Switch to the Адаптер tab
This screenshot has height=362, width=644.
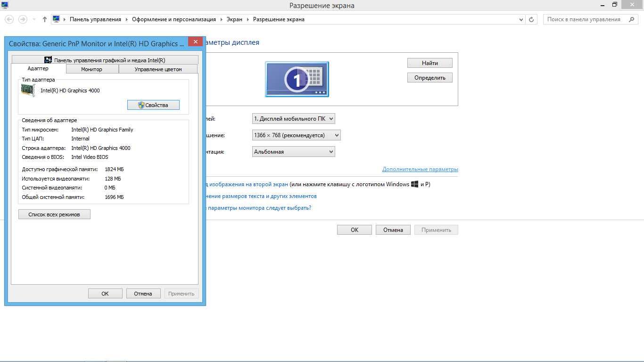pos(38,69)
